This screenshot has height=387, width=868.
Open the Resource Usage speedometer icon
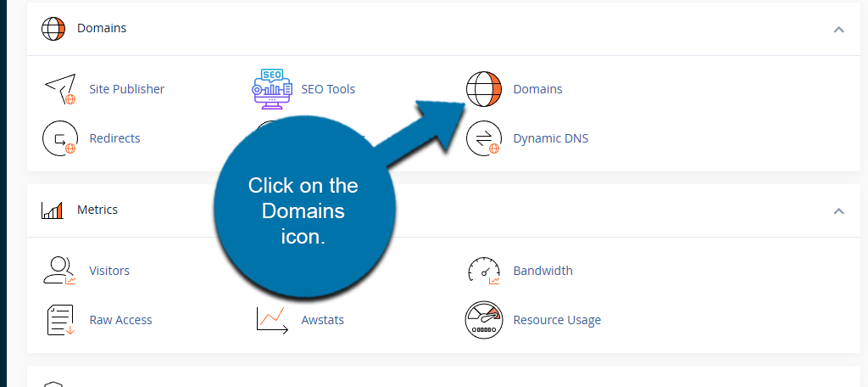tap(484, 320)
